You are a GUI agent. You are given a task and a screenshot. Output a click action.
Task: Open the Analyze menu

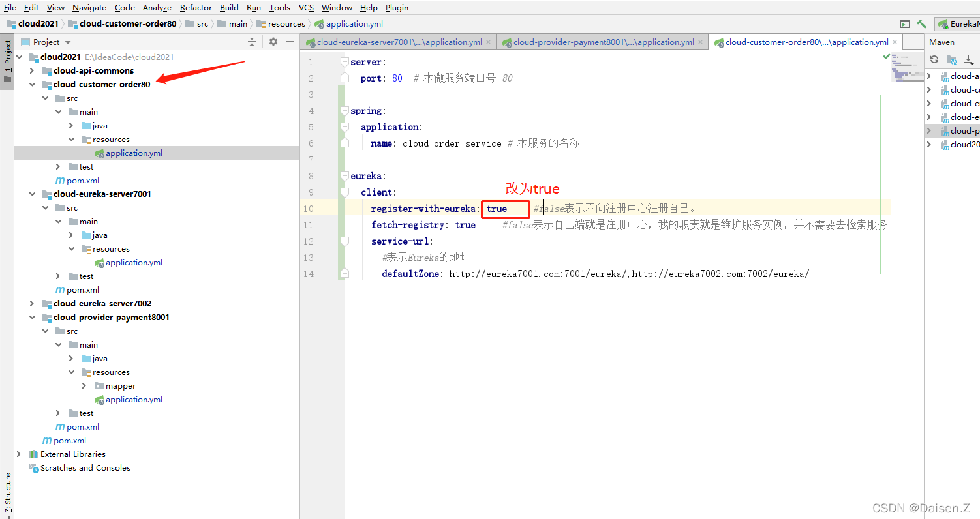[157, 7]
